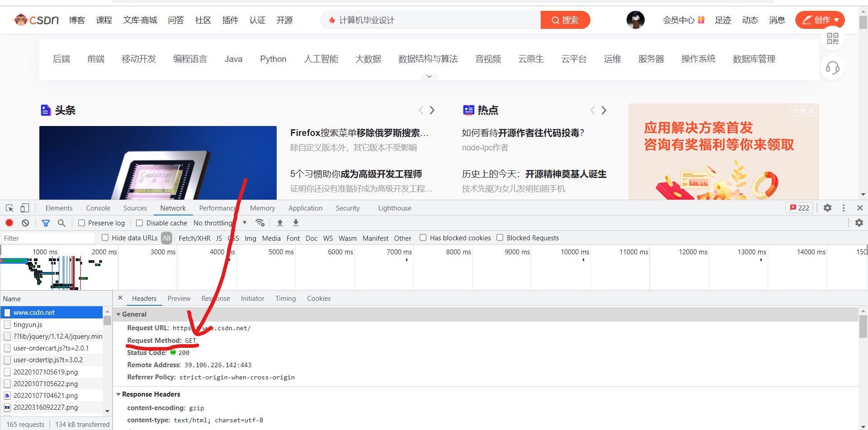Go to previous 热点 slide
Image resolution: width=868 pixels, height=430 pixels.
tap(593, 110)
